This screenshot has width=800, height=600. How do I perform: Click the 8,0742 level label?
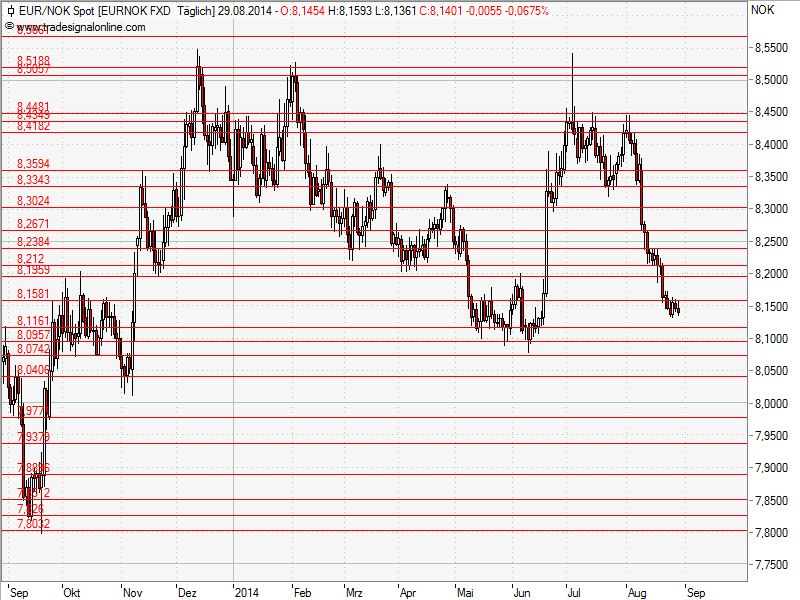pos(33,348)
